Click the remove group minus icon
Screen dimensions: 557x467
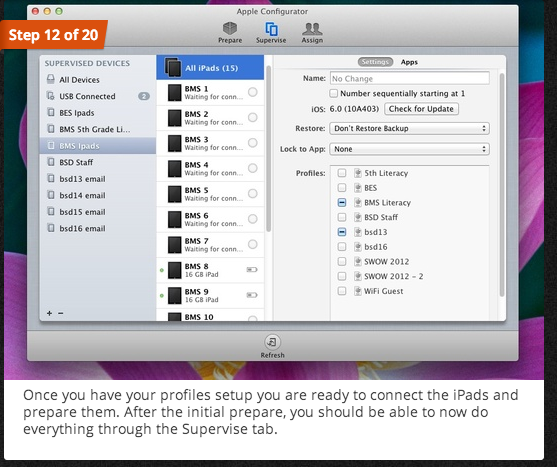(x=61, y=313)
